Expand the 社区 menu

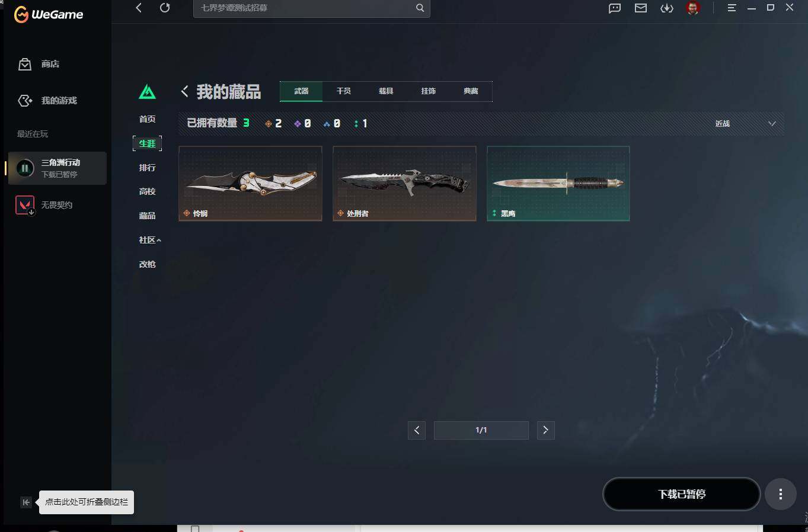coord(149,240)
